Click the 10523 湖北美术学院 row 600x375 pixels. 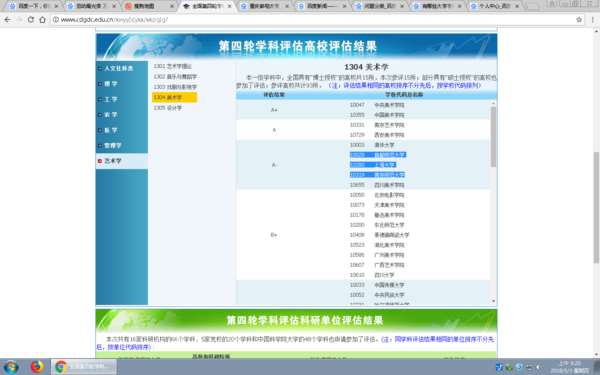pyautogui.click(x=377, y=245)
